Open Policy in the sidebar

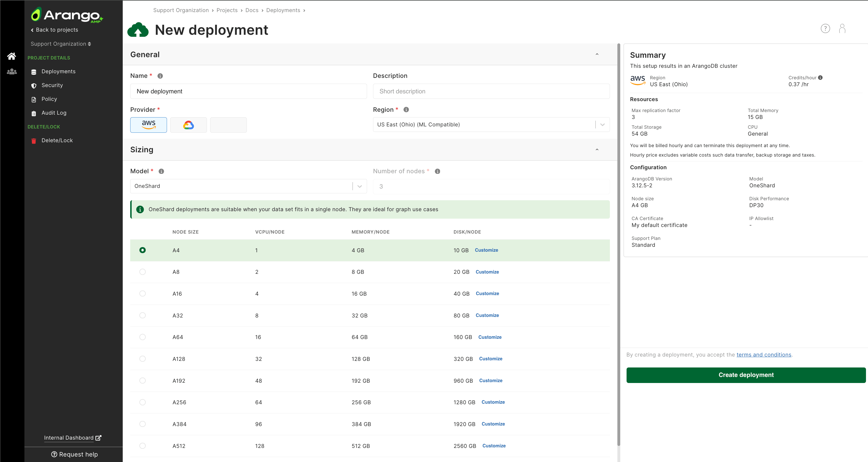tap(49, 99)
